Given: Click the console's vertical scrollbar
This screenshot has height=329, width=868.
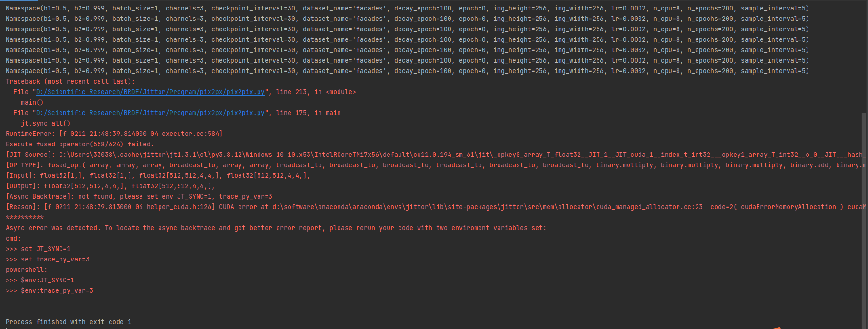Looking at the screenshot, I should pyautogui.click(x=863, y=214).
